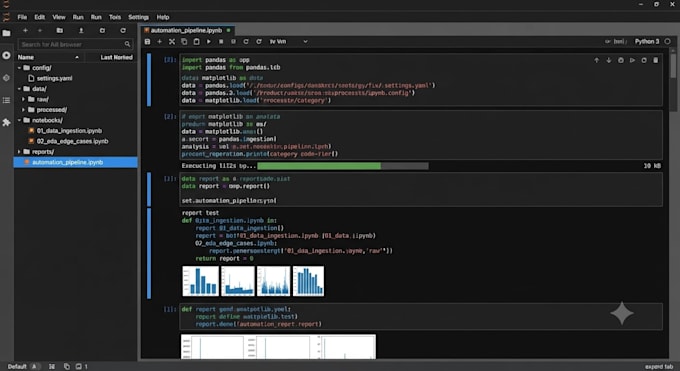Collapse the notebooks/ folder
Screen dimensions: 680x371
[x=19, y=120]
